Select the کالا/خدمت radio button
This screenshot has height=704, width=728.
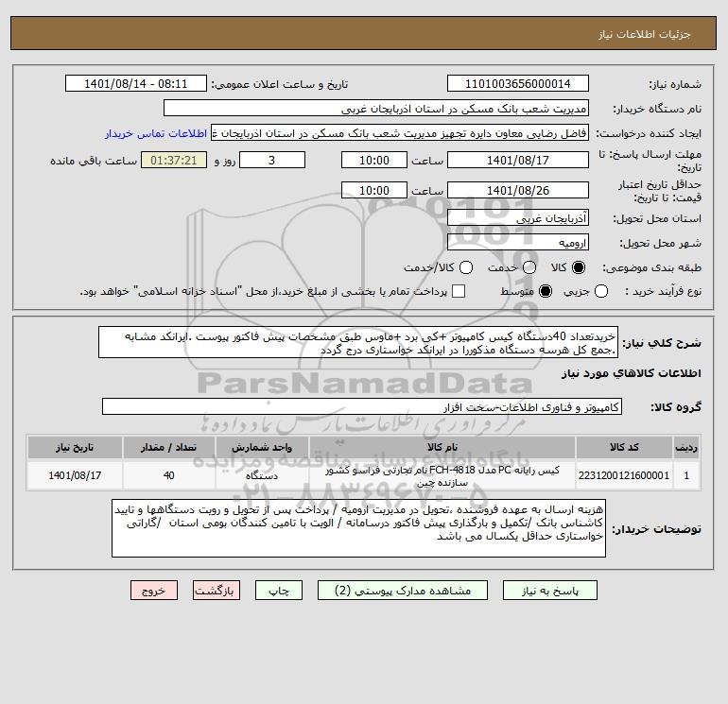tap(466, 267)
